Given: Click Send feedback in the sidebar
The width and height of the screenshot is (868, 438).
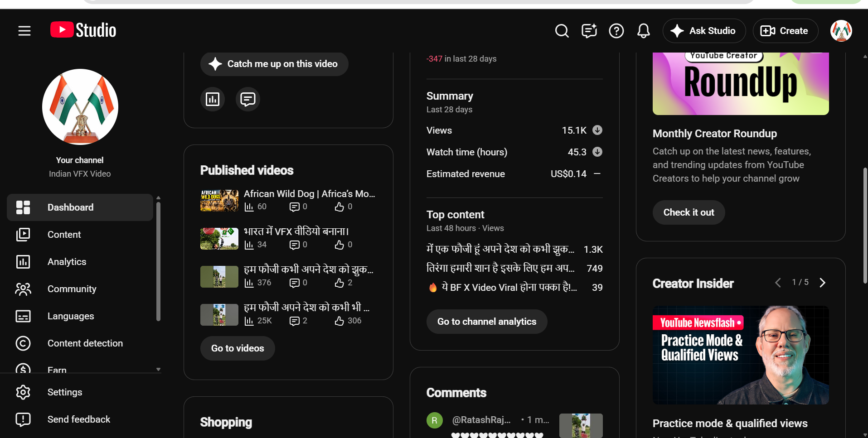Looking at the screenshot, I should (x=80, y=419).
